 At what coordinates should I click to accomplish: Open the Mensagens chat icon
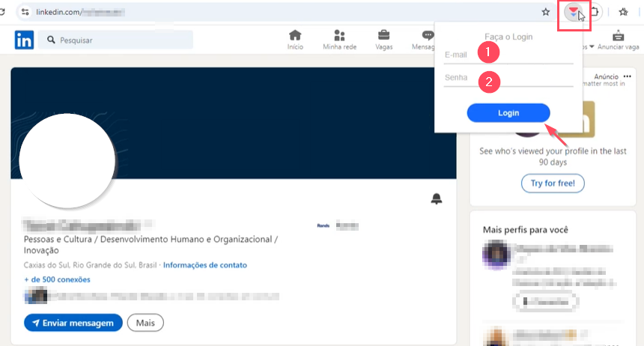coord(427,35)
